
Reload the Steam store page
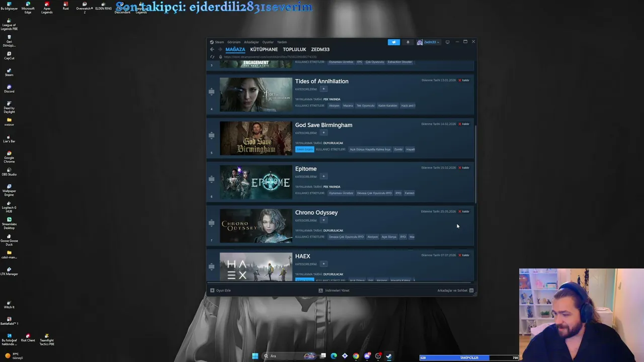click(212, 57)
